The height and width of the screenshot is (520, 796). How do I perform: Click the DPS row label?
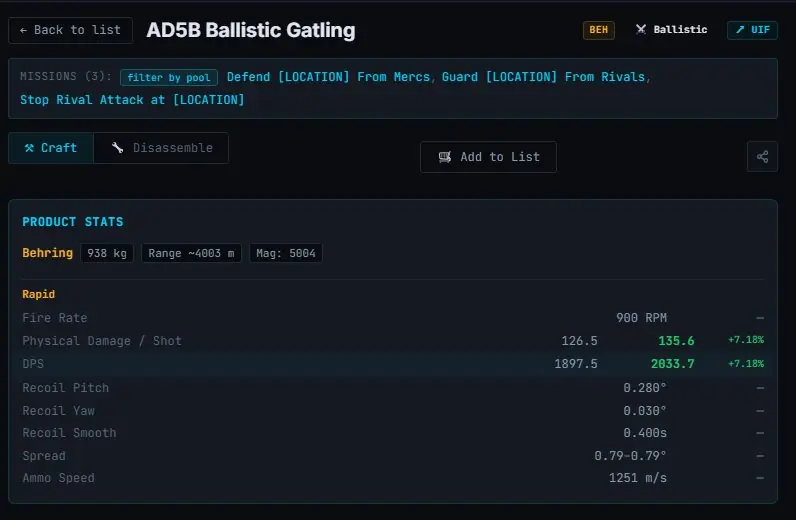click(33, 364)
